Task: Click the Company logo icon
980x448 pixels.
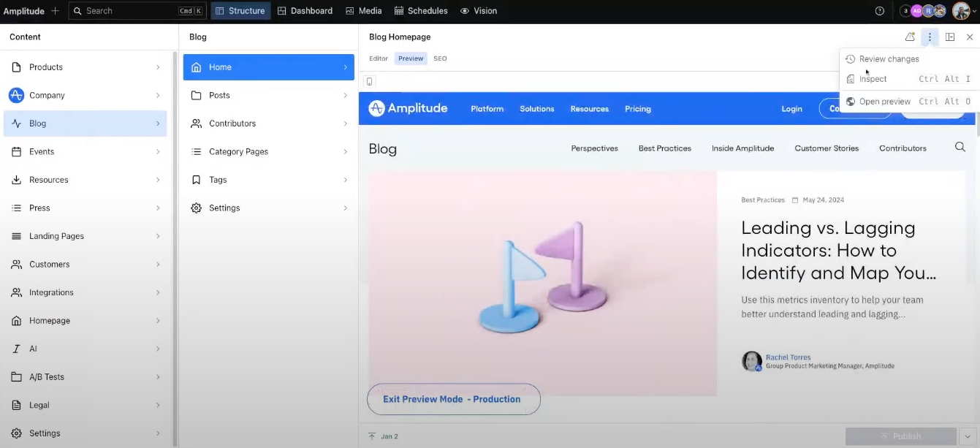Action: click(x=16, y=95)
